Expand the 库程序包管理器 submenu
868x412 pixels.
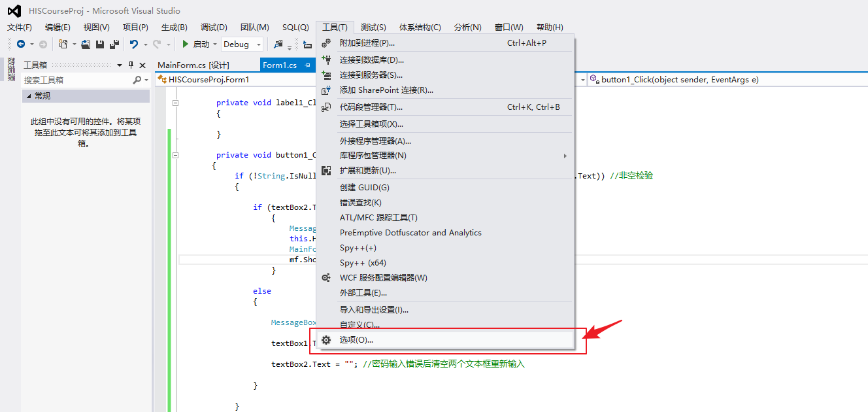point(565,156)
